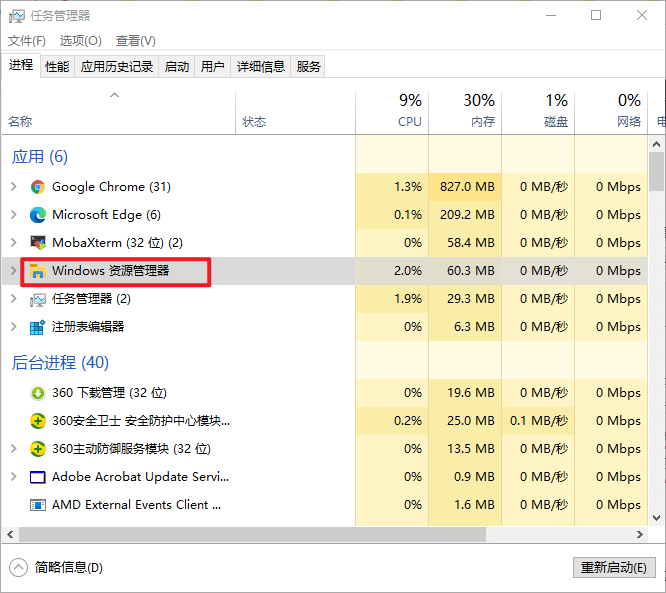Click the 58.4 MB memory cell of MobaXterm

(465, 243)
